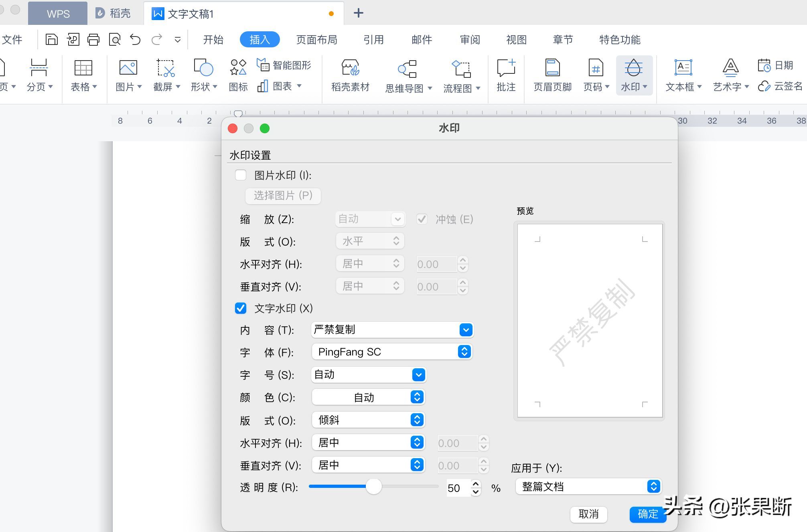This screenshot has height=532, width=807.
Task: Click 智能图形 smart graphic
Action: click(284, 65)
